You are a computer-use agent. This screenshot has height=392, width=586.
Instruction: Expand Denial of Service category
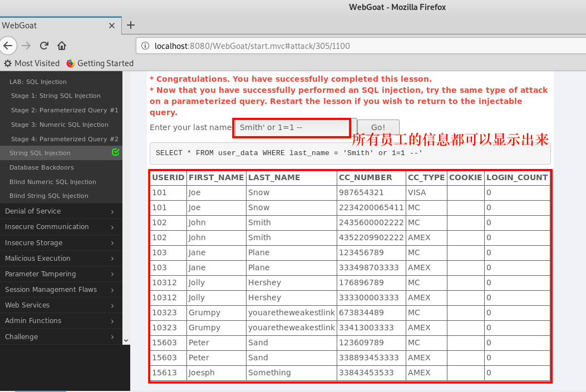pos(61,211)
